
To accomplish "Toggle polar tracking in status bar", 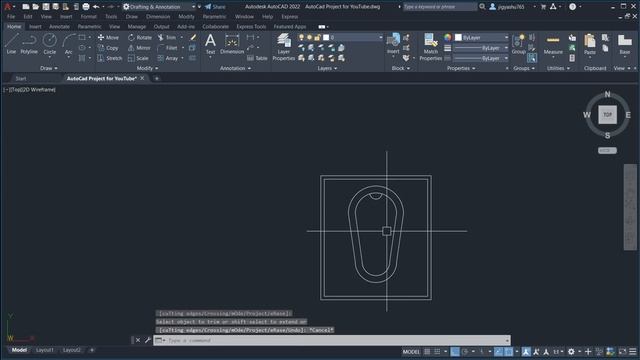I will point(465,351).
